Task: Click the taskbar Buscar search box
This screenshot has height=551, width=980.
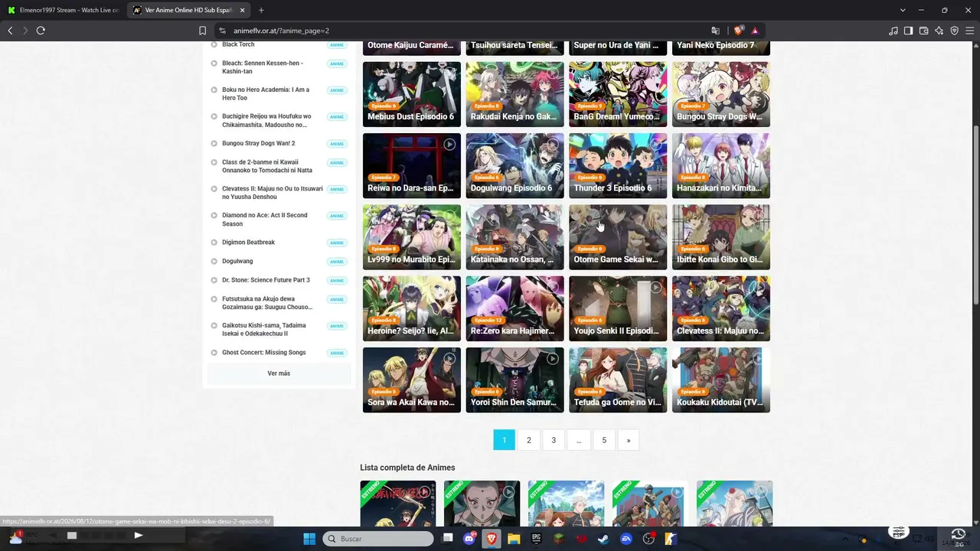Action: [x=378, y=539]
